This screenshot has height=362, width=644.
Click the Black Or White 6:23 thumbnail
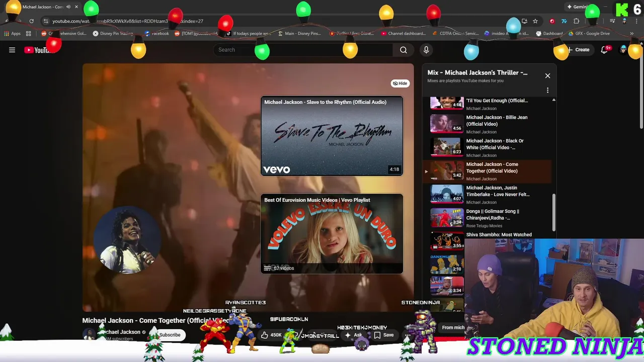447,147
